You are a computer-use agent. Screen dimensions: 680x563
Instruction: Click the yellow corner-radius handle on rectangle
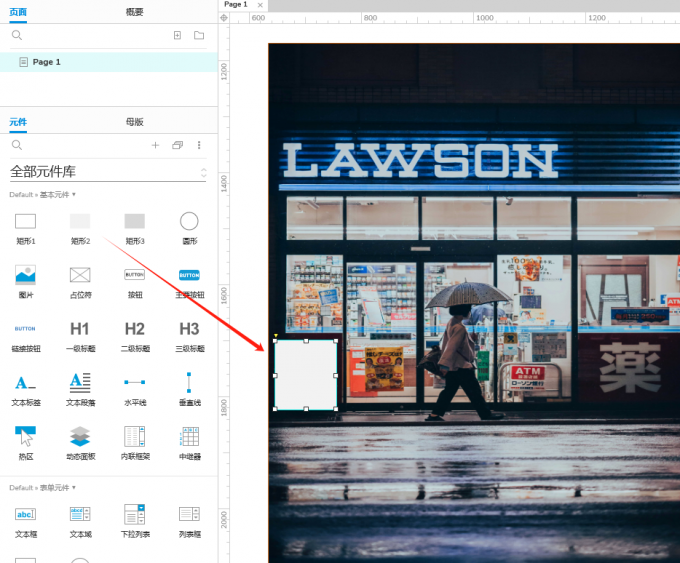[276, 335]
